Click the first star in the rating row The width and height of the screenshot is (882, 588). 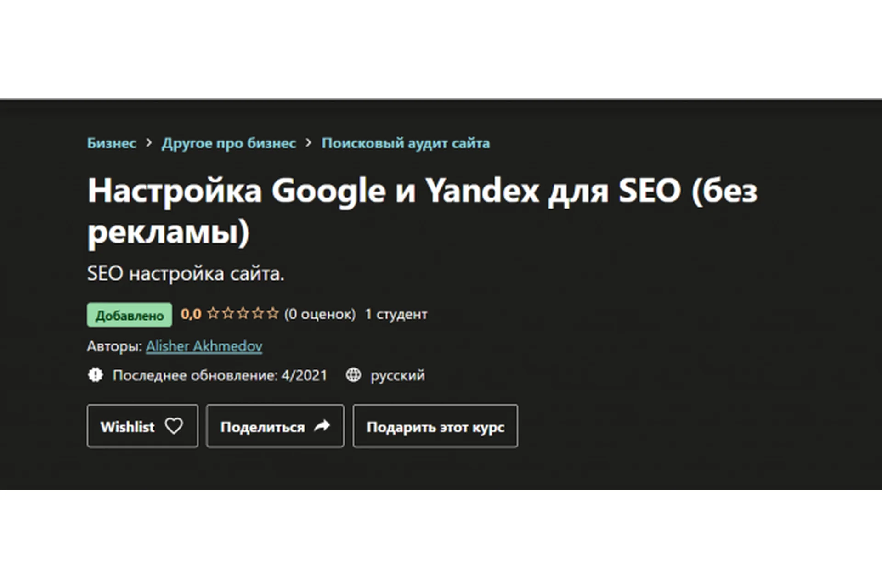(213, 313)
